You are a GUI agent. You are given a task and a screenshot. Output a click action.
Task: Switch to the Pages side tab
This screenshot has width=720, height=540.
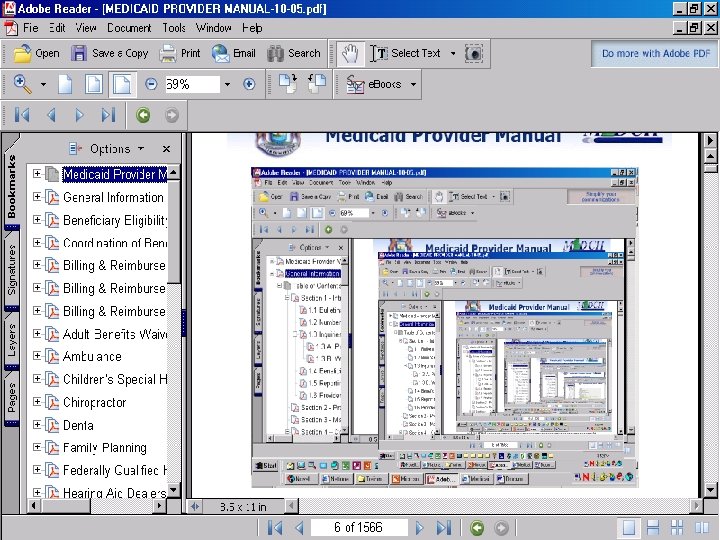[x=11, y=398]
